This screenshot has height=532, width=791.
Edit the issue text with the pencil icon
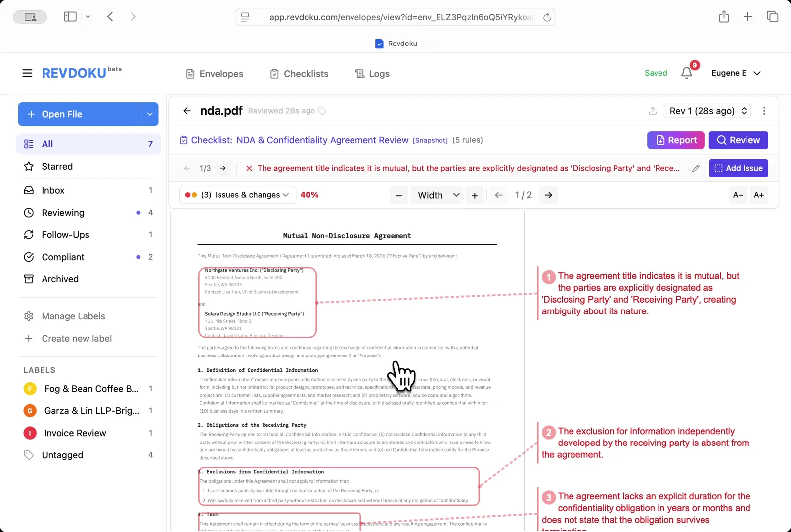click(x=696, y=168)
